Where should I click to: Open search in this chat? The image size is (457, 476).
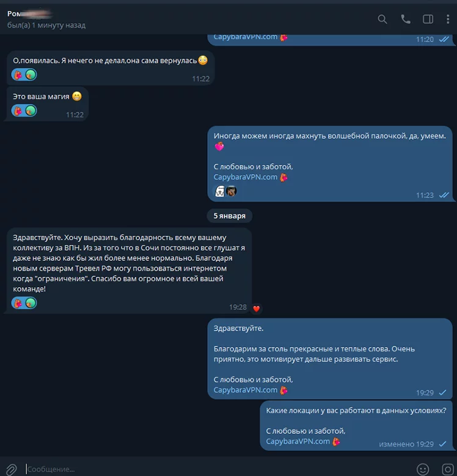(382, 19)
